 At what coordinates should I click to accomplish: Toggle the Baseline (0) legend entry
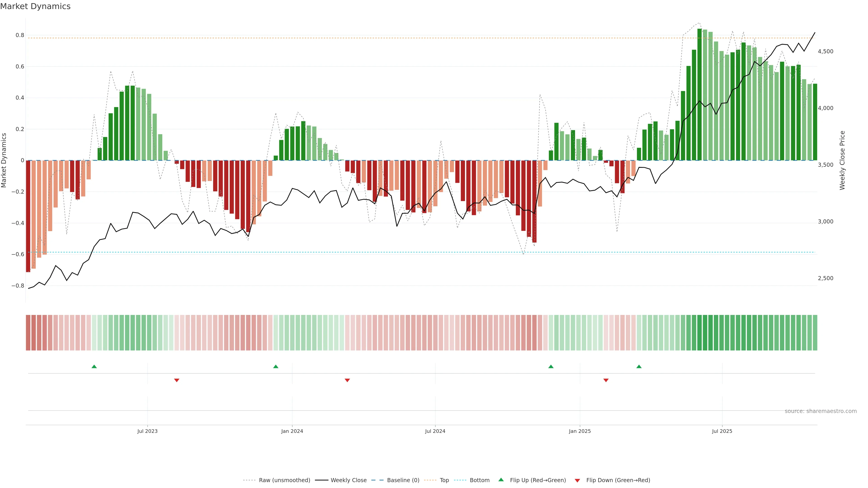[403, 480]
